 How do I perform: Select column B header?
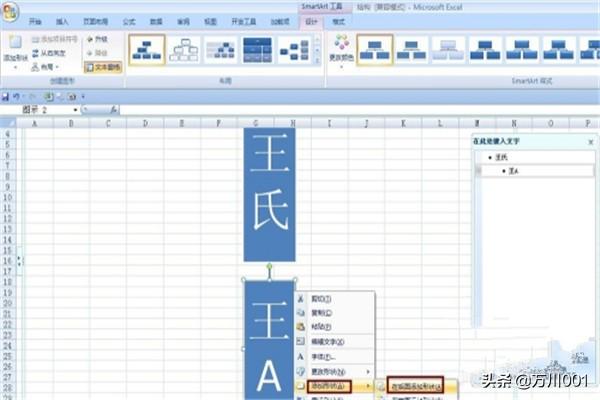(71, 123)
